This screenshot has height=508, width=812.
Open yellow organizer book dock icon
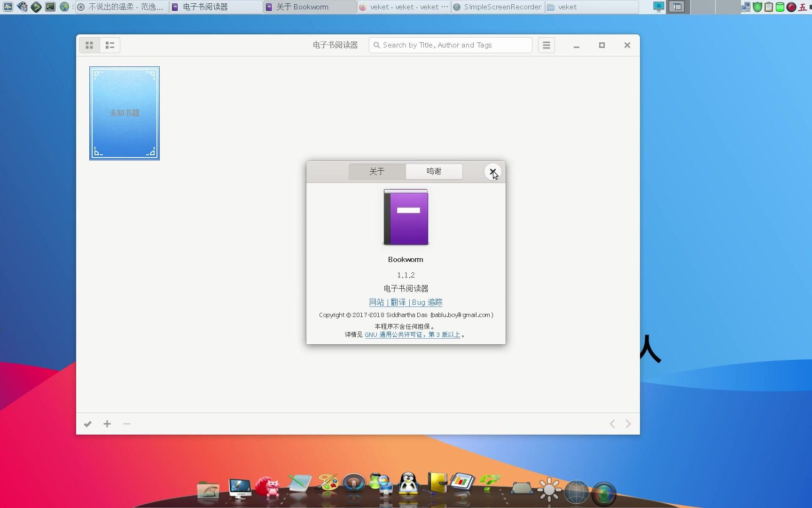tap(437, 484)
